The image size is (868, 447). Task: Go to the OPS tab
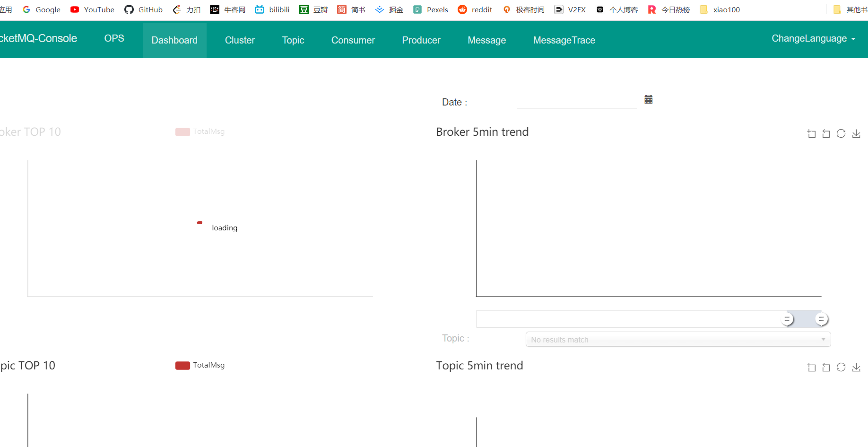click(114, 39)
